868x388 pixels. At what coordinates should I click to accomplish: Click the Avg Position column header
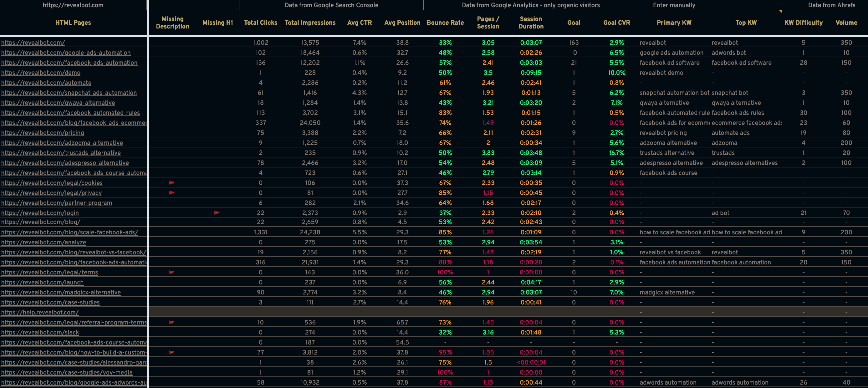click(x=402, y=23)
